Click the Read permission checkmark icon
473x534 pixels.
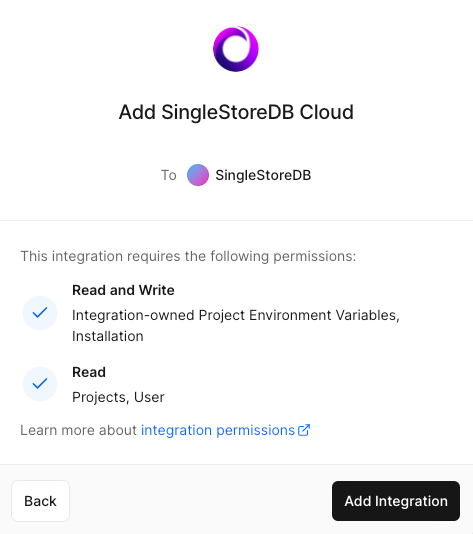pyautogui.click(x=40, y=384)
